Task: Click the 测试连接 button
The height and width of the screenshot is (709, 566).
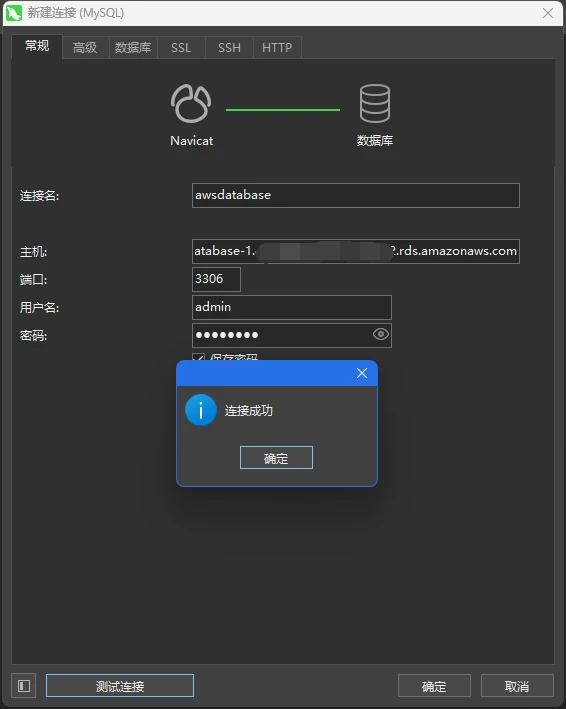Action: tap(120, 686)
